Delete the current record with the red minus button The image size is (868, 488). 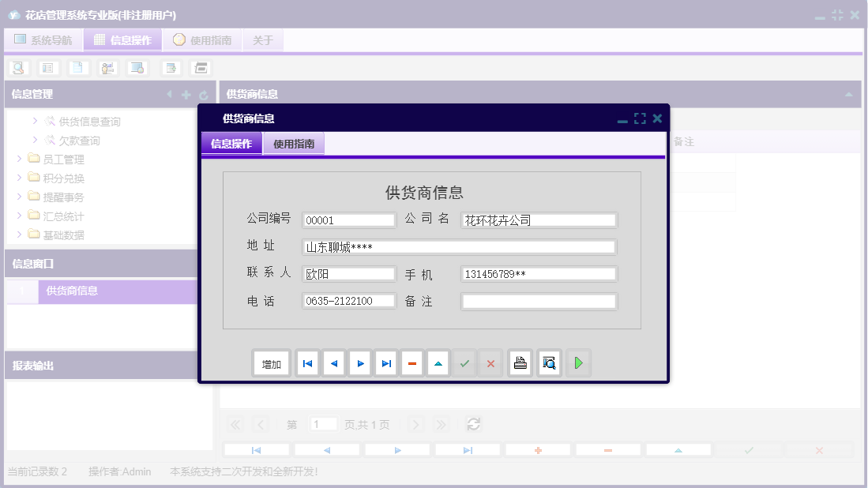411,362
